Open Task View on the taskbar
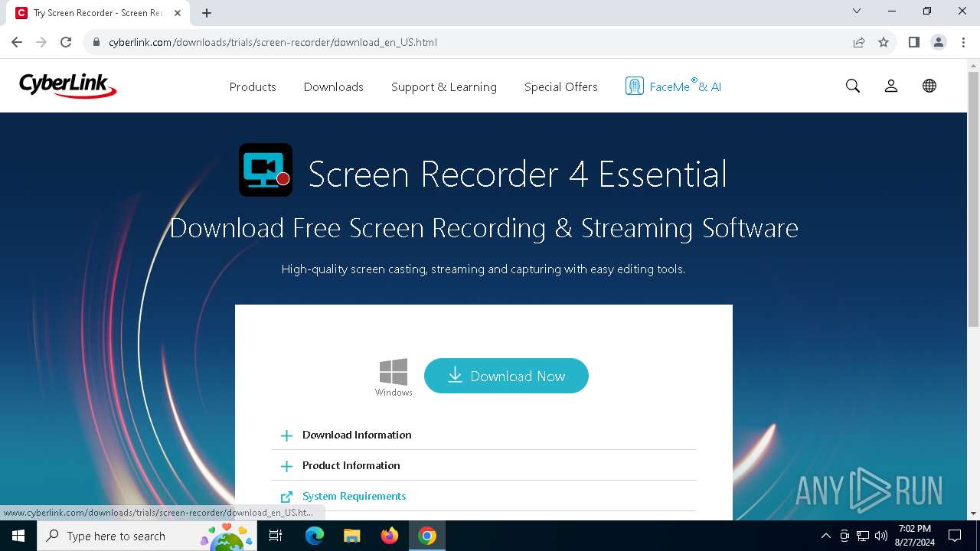The height and width of the screenshot is (551, 980). click(x=276, y=536)
